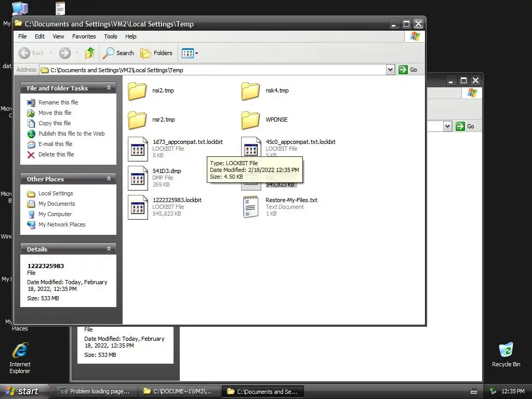532x399 pixels.
Task: Switch to C:\DOCUME~1\VM2 taskbar window
Action: (179, 391)
